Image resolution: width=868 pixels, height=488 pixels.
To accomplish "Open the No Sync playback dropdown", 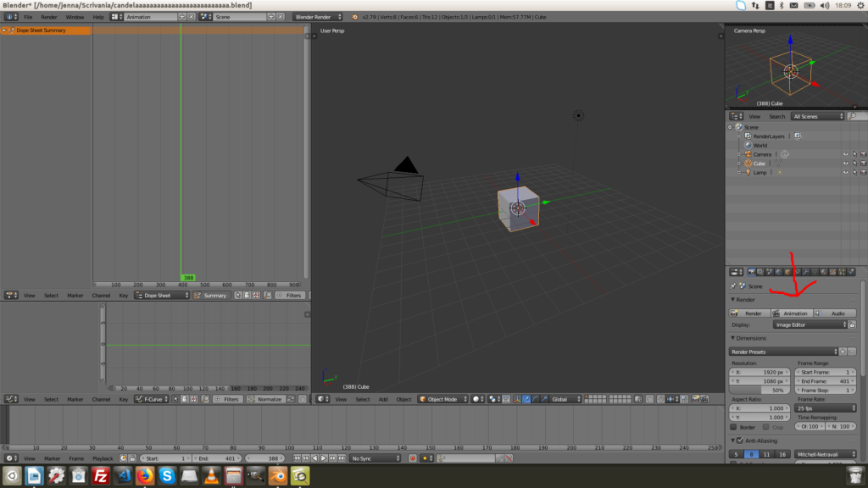I will click(376, 458).
